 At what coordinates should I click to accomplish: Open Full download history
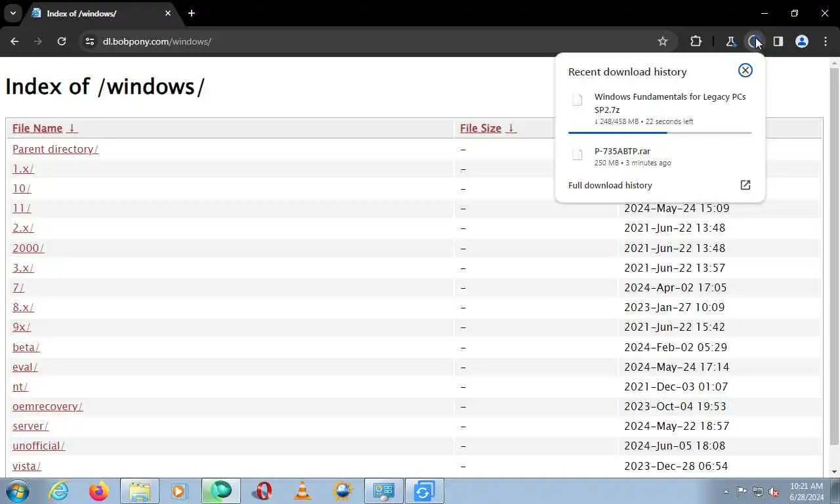click(x=610, y=185)
